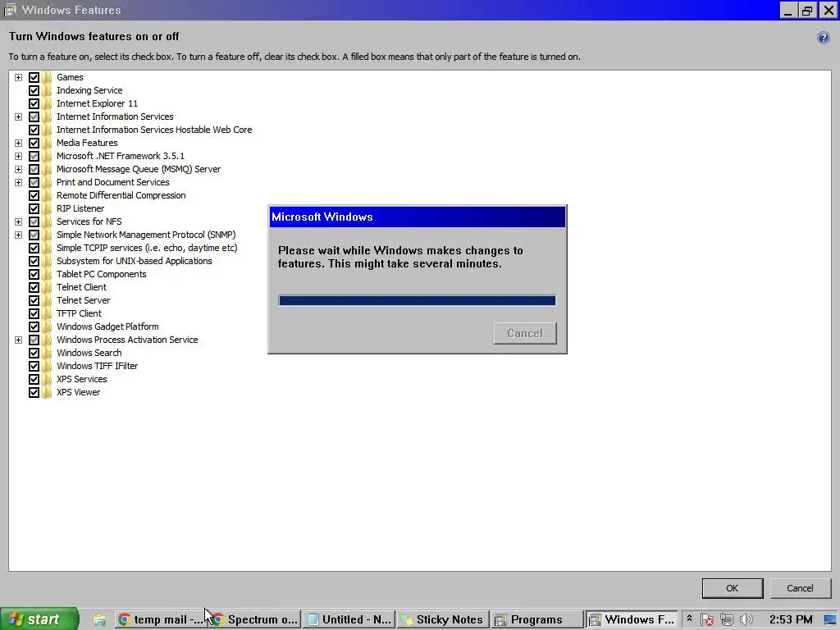
Task: Click the 2:53 PM taskbar clock
Action: pyautogui.click(x=791, y=620)
